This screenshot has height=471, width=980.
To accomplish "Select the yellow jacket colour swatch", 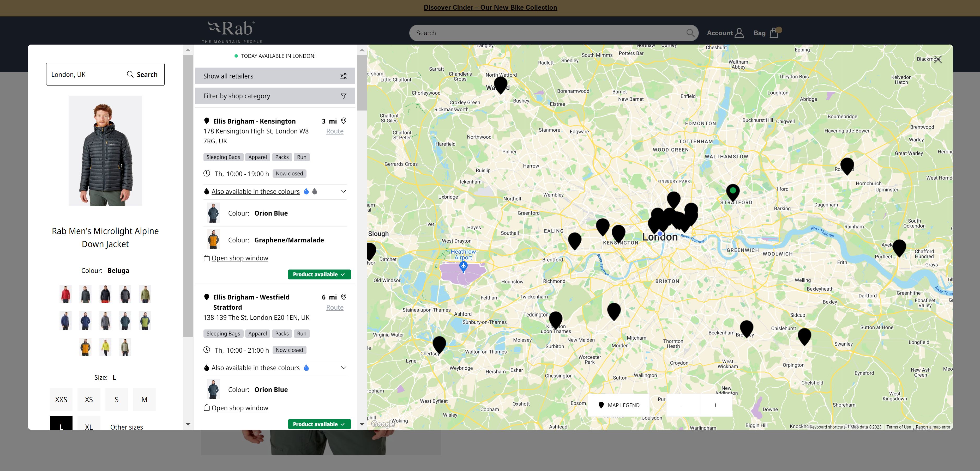I will click(105, 347).
